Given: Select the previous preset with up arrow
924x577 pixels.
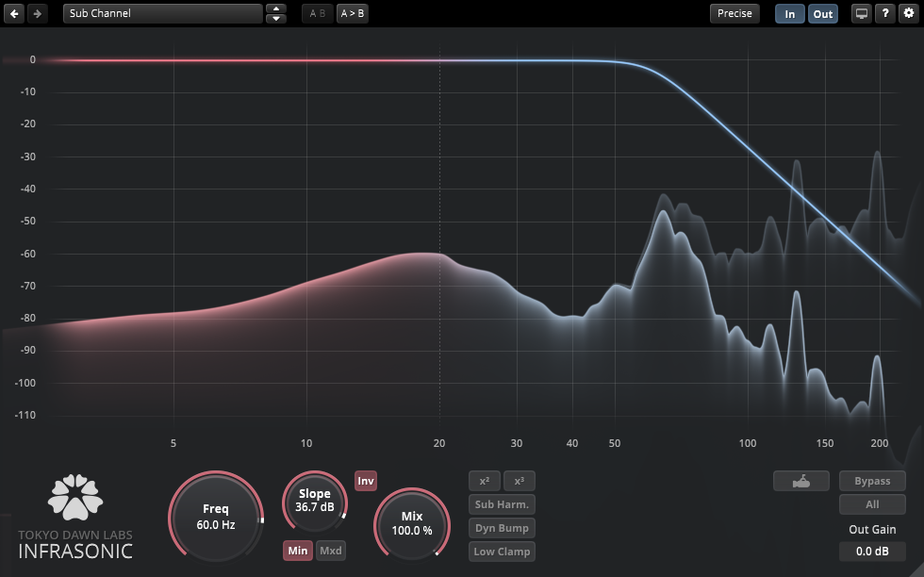Looking at the screenshot, I should click(275, 8).
